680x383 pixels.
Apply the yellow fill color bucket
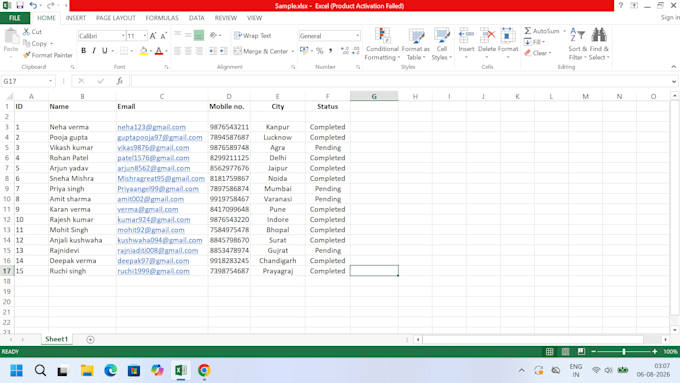(143, 51)
